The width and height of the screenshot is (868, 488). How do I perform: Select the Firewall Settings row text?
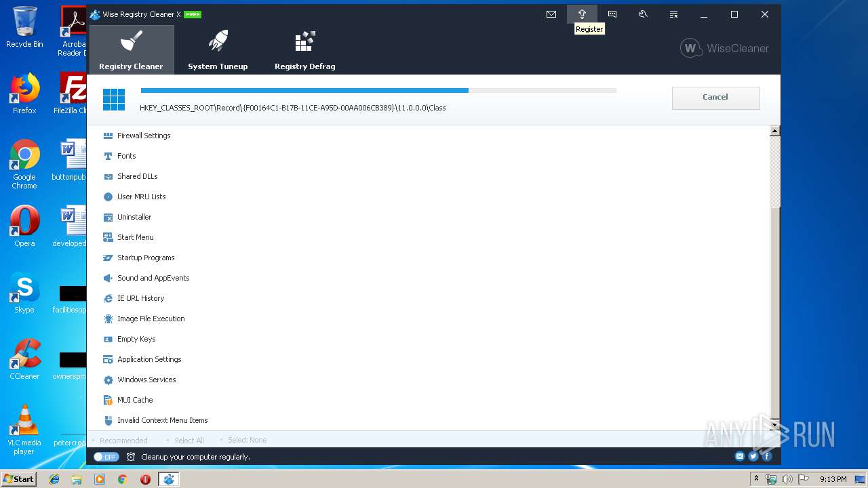[x=144, y=136]
